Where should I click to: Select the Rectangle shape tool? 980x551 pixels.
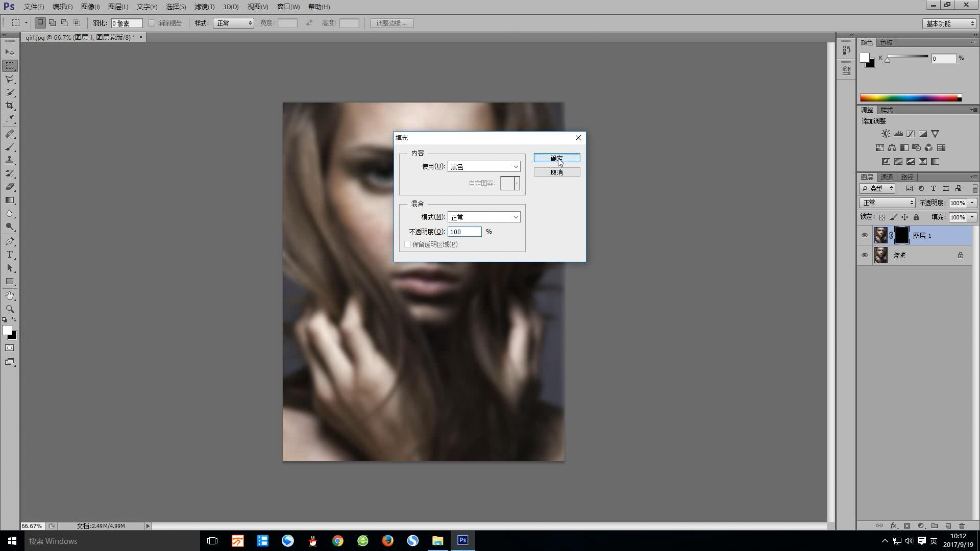pos(10,281)
